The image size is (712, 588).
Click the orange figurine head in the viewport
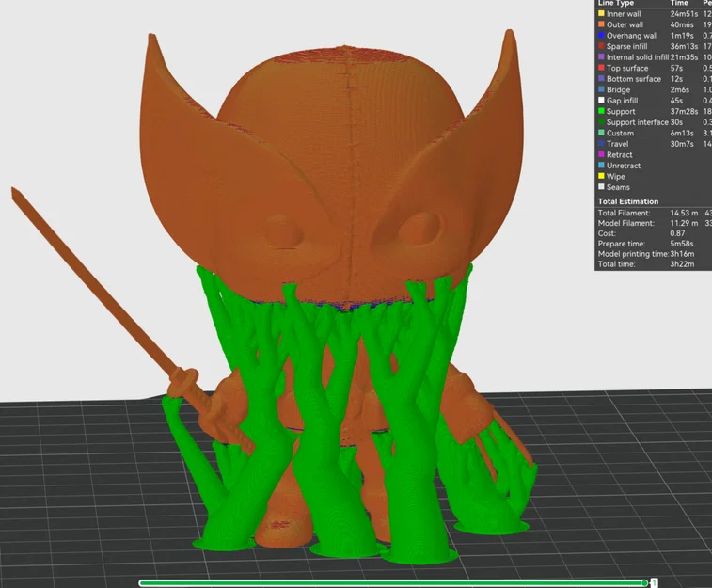click(x=331, y=172)
